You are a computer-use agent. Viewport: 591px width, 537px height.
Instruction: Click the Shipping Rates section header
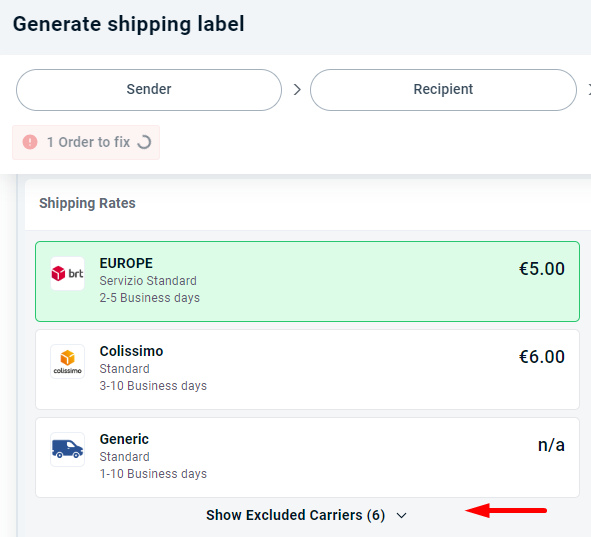pyautogui.click(x=87, y=203)
